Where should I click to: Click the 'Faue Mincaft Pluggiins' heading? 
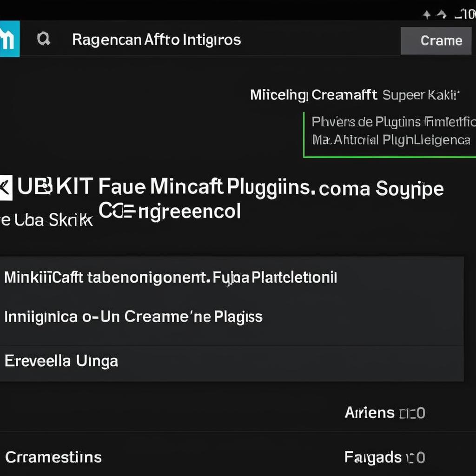pos(205,186)
